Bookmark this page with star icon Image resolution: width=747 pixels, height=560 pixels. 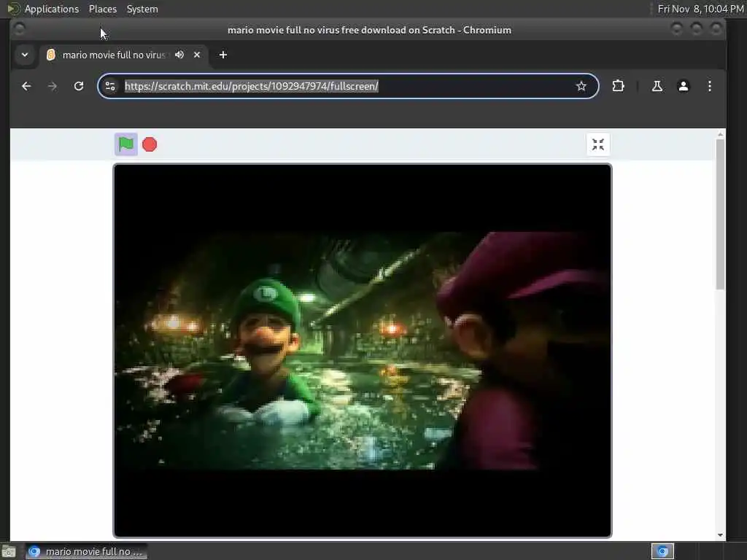[x=581, y=86]
